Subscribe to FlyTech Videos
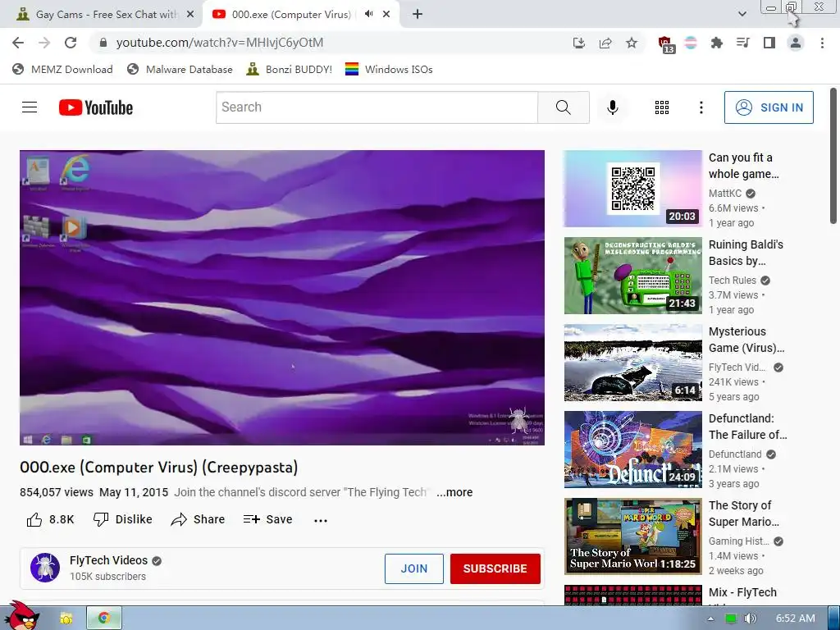 coord(495,568)
